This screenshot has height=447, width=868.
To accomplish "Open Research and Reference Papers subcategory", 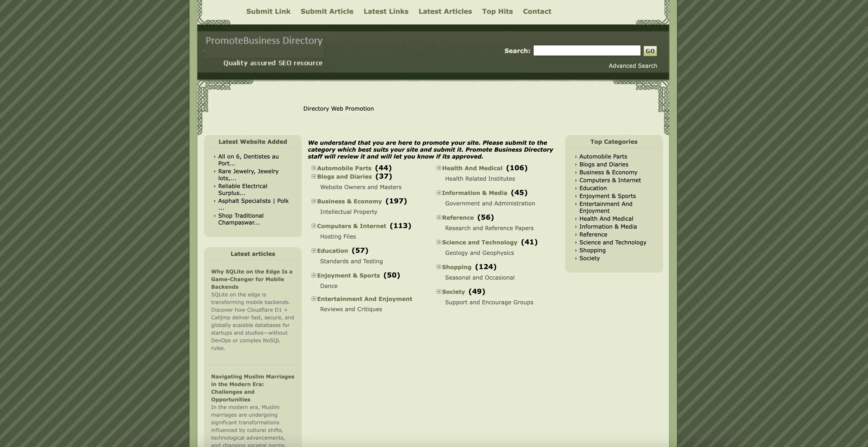I will pos(489,228).
